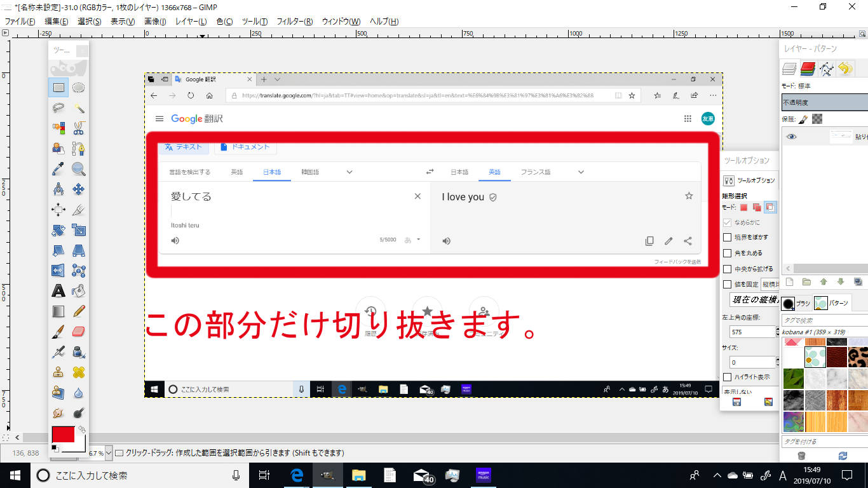Image resolution: width=868 pixels, height=488 pixels.
Task: Click the 不透明度 opacity slider
Action: pyautogui.click(x=824, y=102)
